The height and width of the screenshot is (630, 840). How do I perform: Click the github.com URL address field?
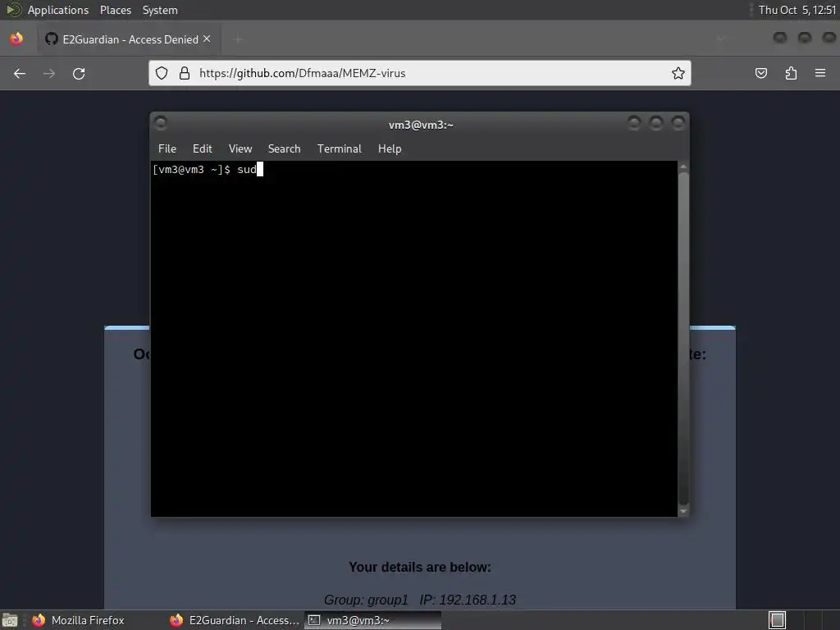(420, 73)
